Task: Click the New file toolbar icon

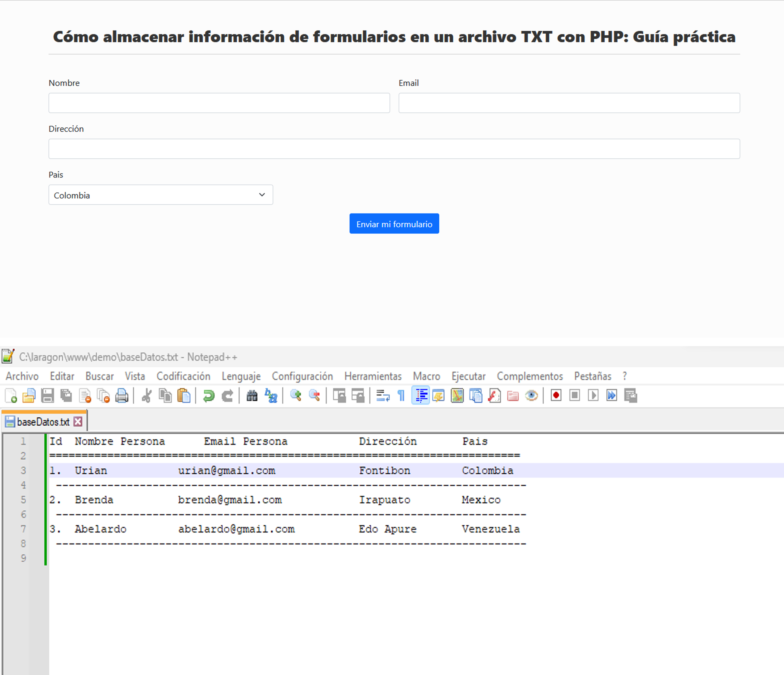Action: pos(11,396)
